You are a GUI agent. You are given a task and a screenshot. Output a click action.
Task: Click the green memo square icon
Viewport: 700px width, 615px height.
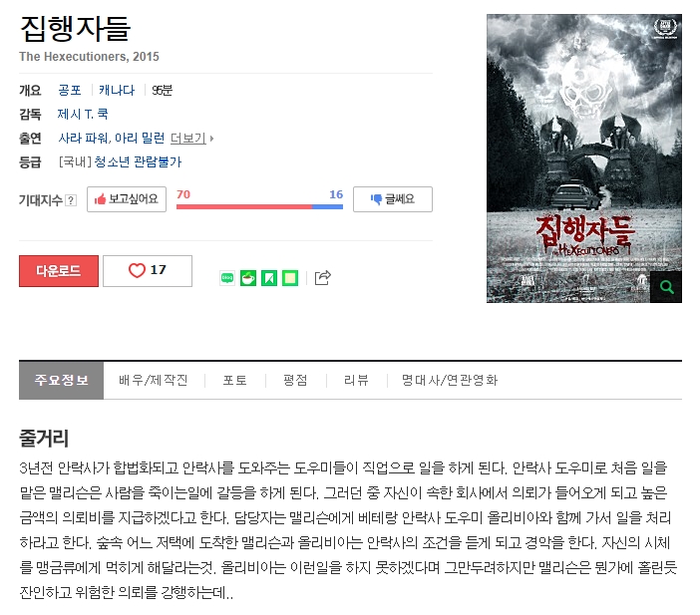[x=290, y=278]
